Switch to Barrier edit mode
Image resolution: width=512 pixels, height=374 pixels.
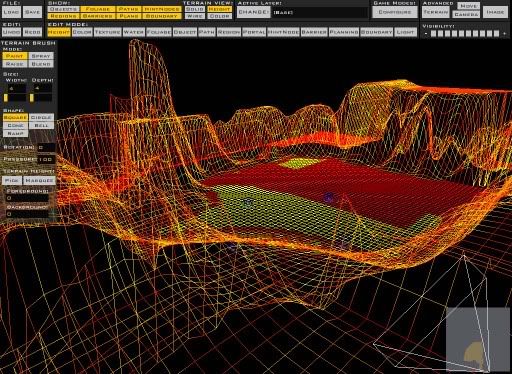click(x=314, y=32)
